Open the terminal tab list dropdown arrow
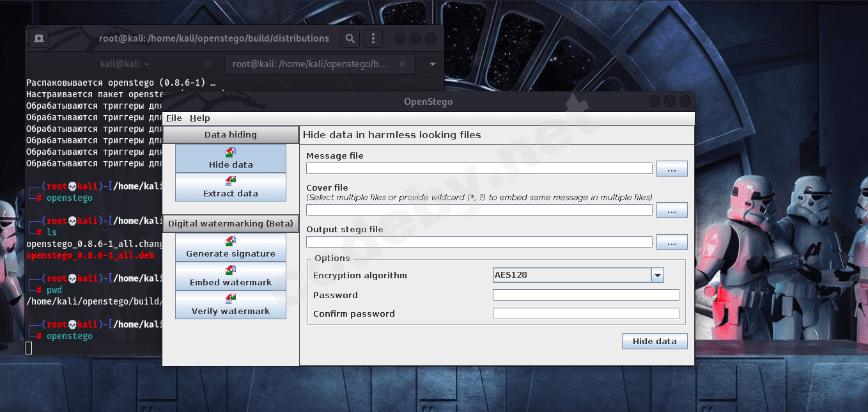868x412 pixels. tap(433, 65)
